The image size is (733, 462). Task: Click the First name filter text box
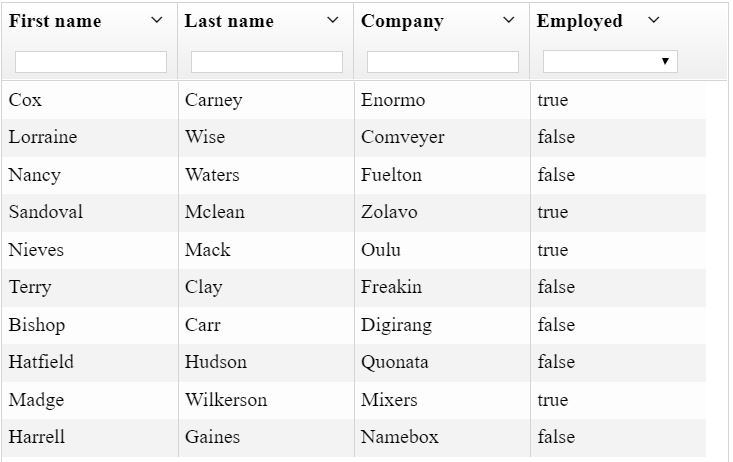click(91, 62)
